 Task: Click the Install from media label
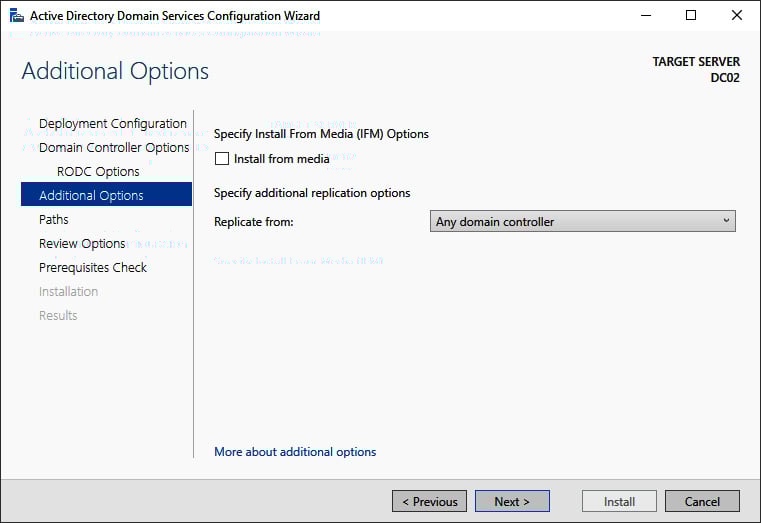click(x=281, y=159)
